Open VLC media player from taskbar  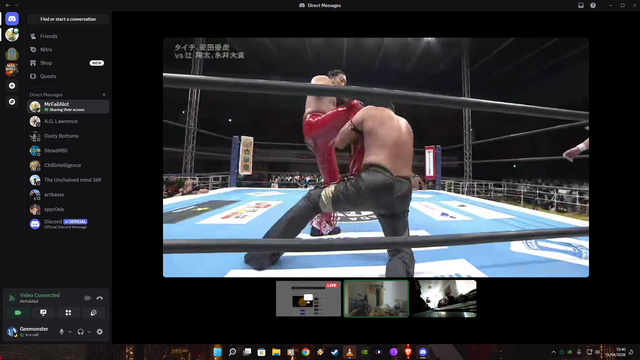(349, 352)
